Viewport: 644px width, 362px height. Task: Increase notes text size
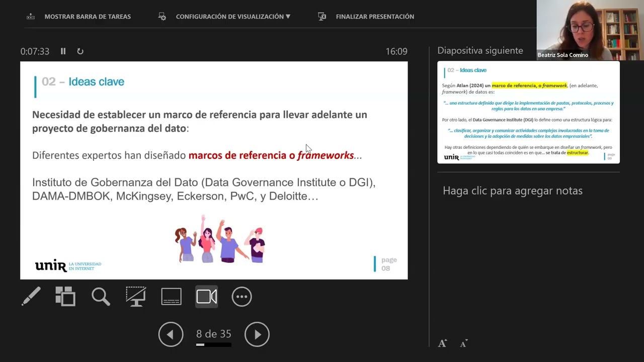coord(442,343)
